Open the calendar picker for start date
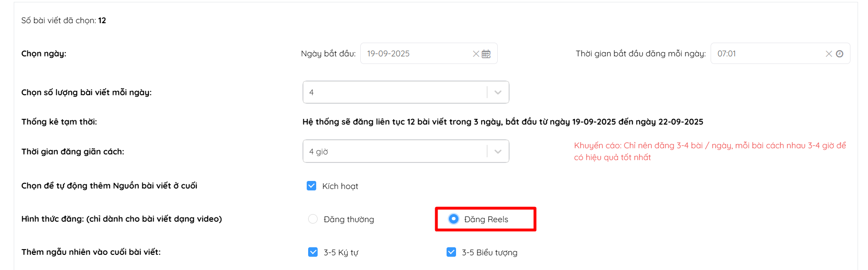The height and width of the screenshot is (270, 868). [x=486, y=54]
